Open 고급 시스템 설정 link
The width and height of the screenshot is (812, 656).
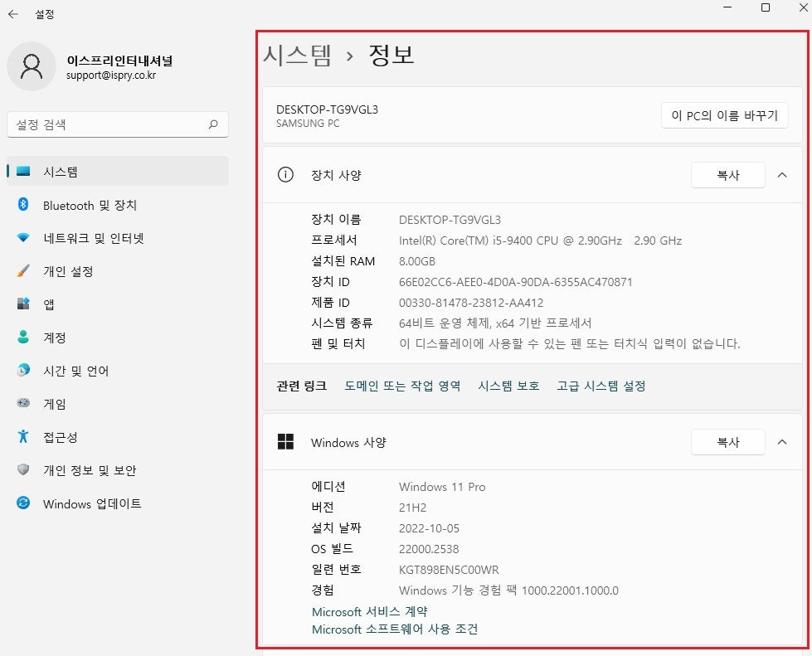[601, 386]
